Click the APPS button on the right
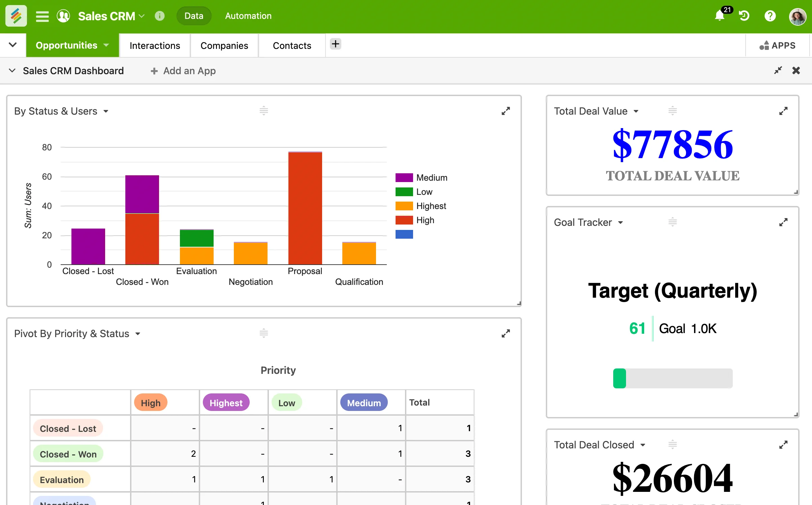 778,45
